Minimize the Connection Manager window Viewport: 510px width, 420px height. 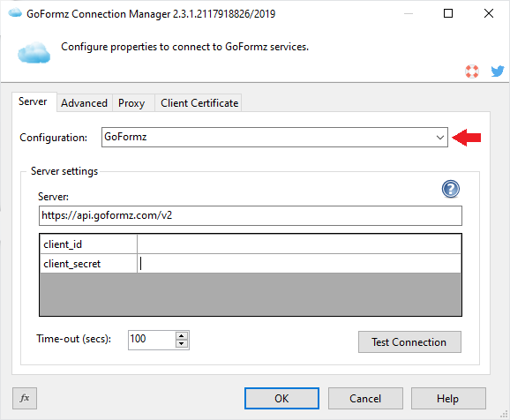pyautogui.click(x=409, y=13)
